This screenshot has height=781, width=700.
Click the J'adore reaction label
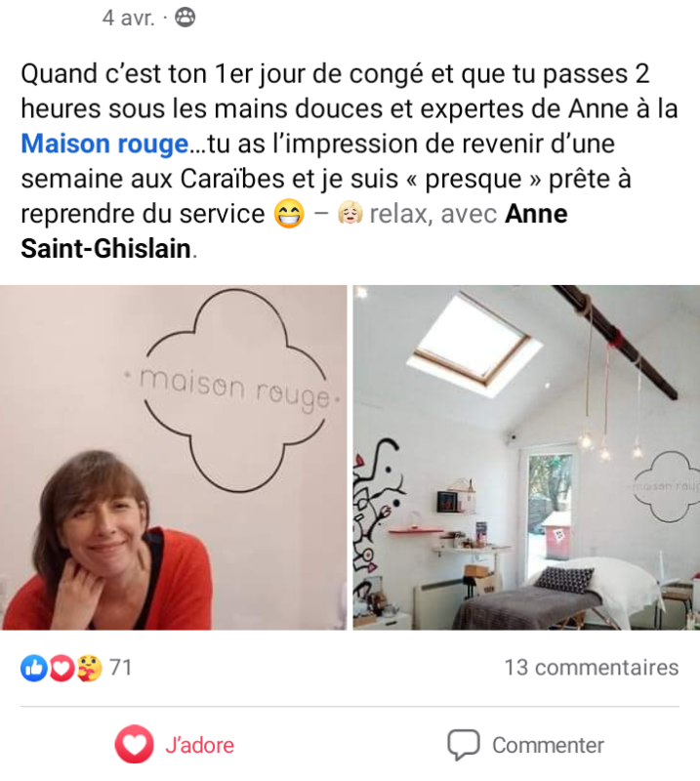[199, 745]
